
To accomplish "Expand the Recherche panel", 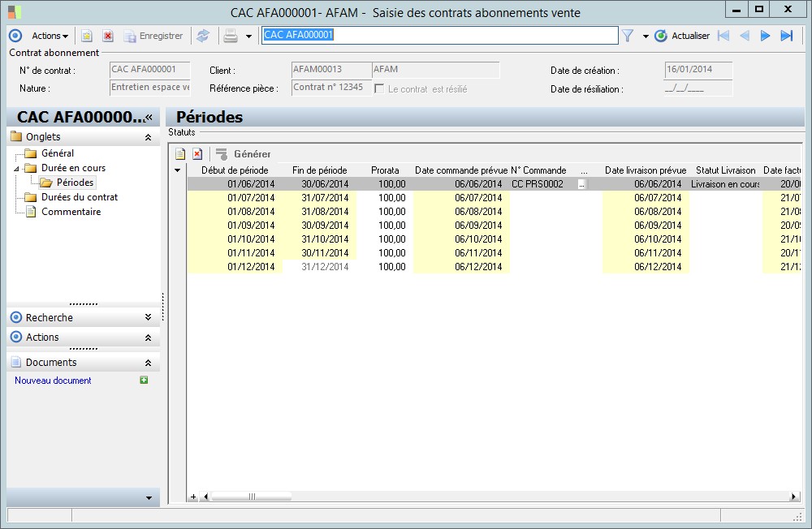I will point(148,317).
